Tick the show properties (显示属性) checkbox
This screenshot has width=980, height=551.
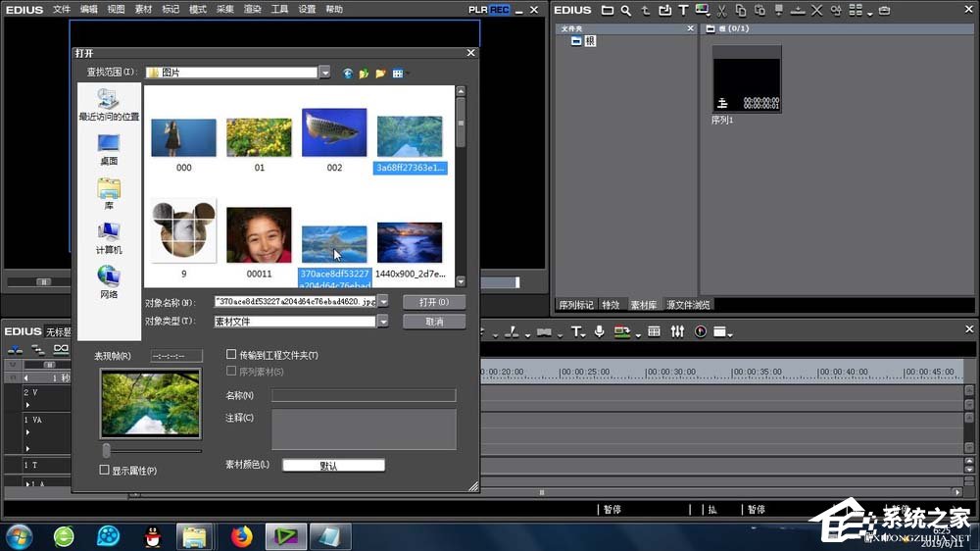tap(105, 471)
